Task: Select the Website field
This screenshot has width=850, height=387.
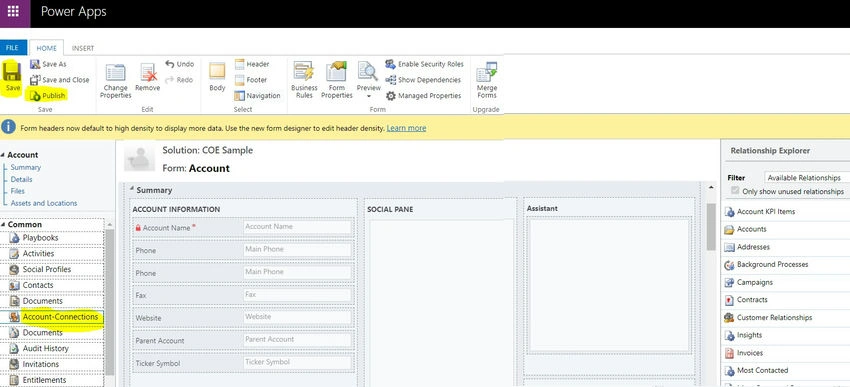Action: tap(243, 318)
